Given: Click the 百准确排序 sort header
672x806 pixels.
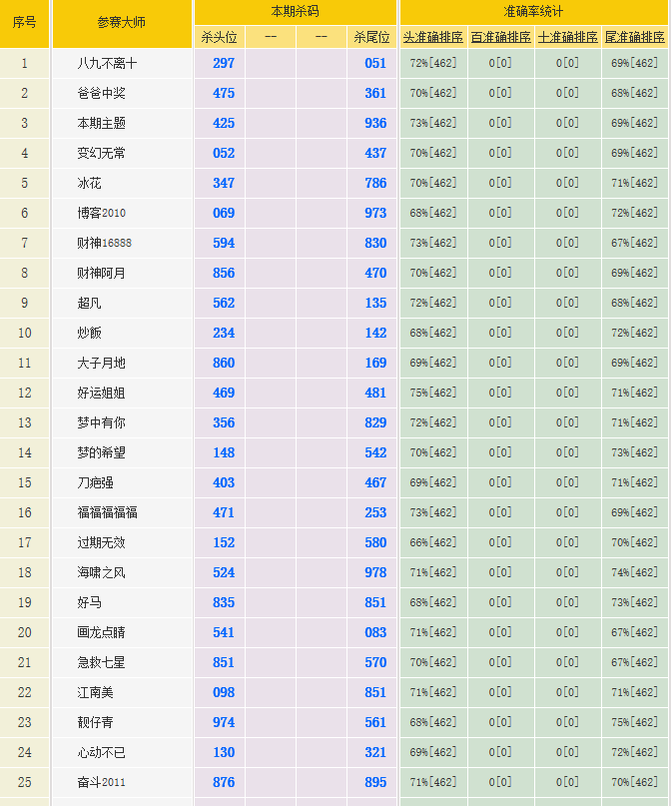Looking at the screenshot, I should [500, 37].
